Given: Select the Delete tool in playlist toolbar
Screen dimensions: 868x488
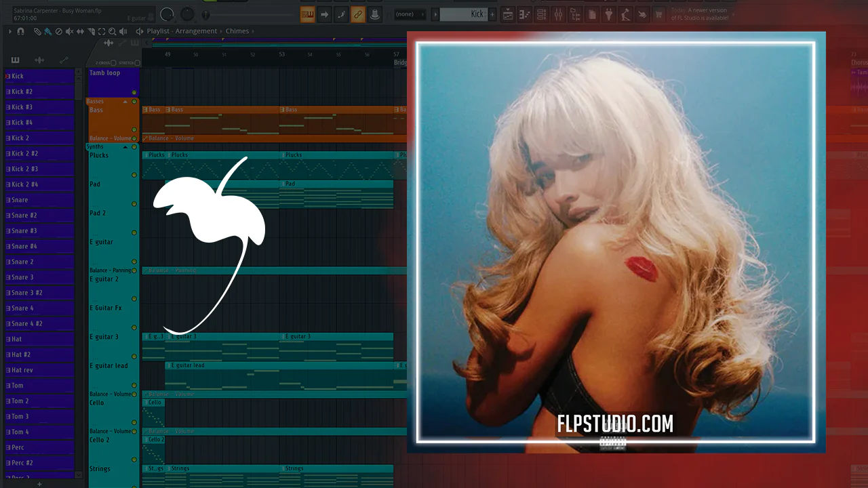Looking at the screenshot, I should 58,31.
